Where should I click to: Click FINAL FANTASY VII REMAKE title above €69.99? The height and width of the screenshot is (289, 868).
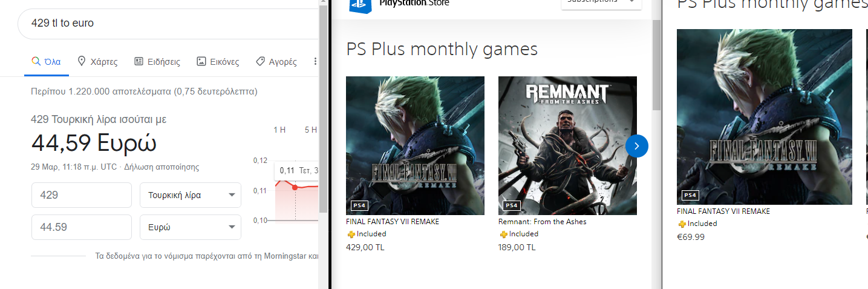coord(723,211)
